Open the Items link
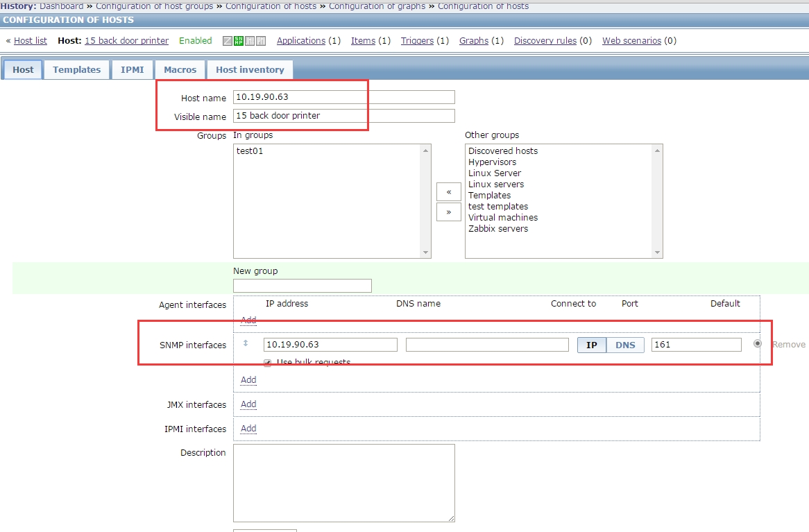Screen dimensions: 809x532 [364, 41]
